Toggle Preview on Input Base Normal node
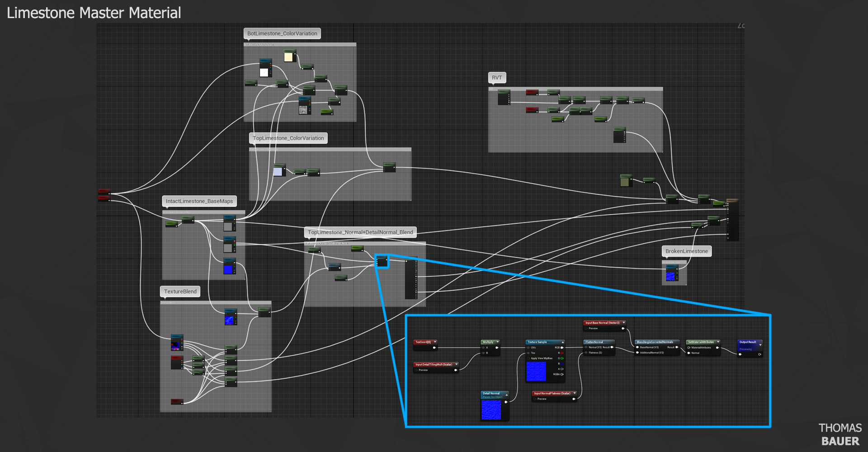Screen dimensions: 868x452 [586, 329]
